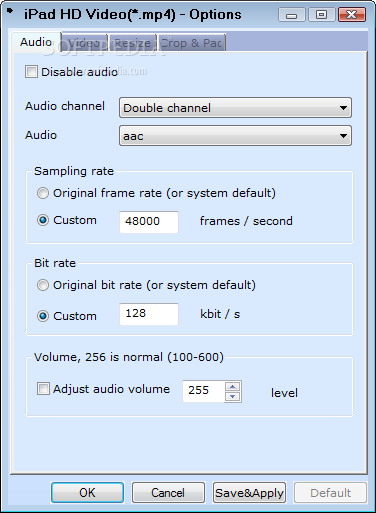The width and height of the screenshot is (376, 513).
Task: Click the 48000 sampling rate field
Action: 149,222
